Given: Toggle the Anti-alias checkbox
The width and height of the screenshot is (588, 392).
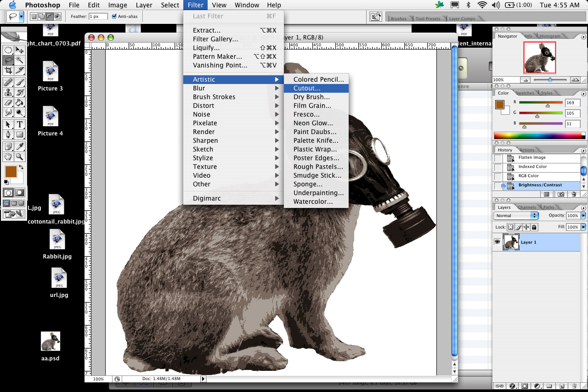Looking at the screenshot, I should 114,17.
